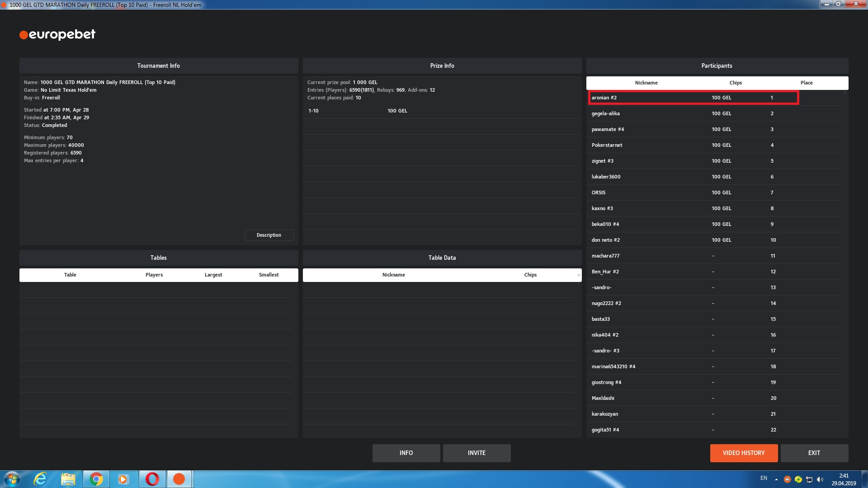Click the EXIT button

point(814,453)
